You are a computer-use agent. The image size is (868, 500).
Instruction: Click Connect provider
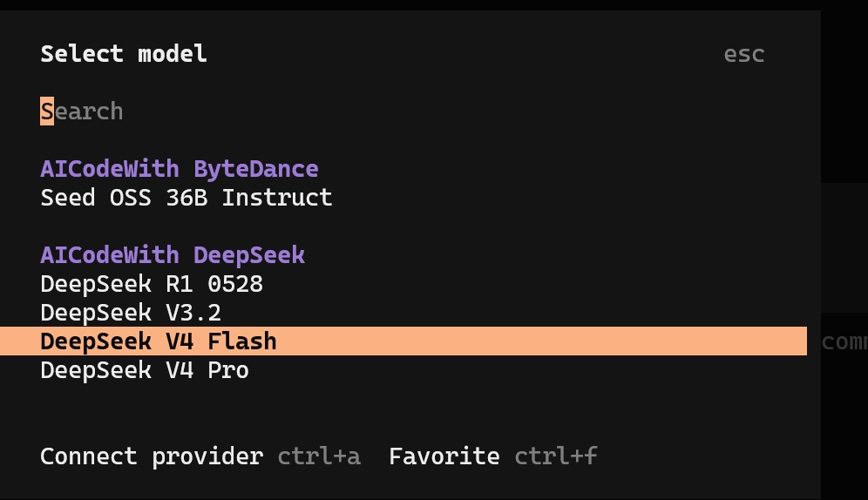click(152, 456)
